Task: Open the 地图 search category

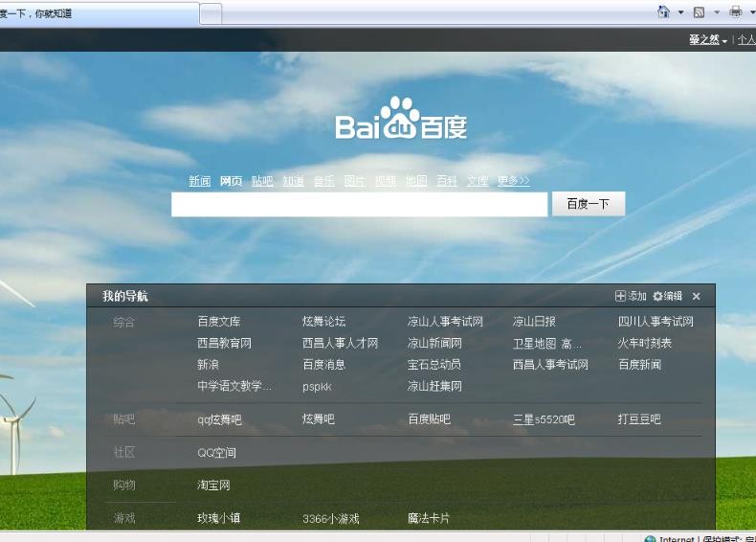Action: point(416,181)
